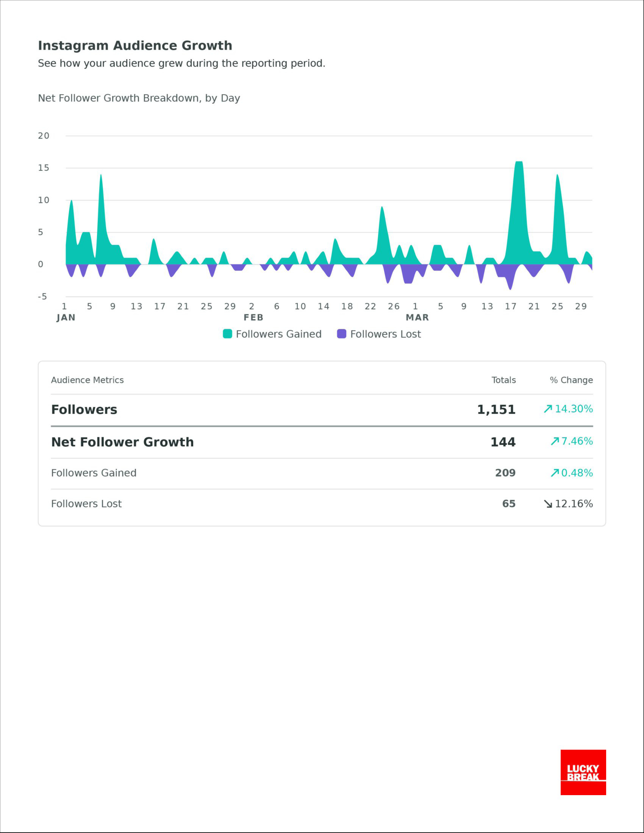Click the Followers Lost count 65

(509, 504)
